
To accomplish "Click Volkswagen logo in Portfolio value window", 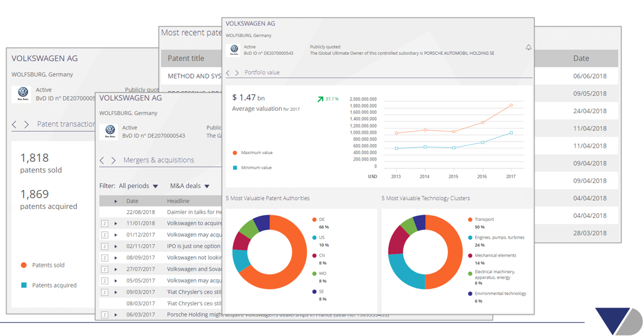I will (234, 50).
